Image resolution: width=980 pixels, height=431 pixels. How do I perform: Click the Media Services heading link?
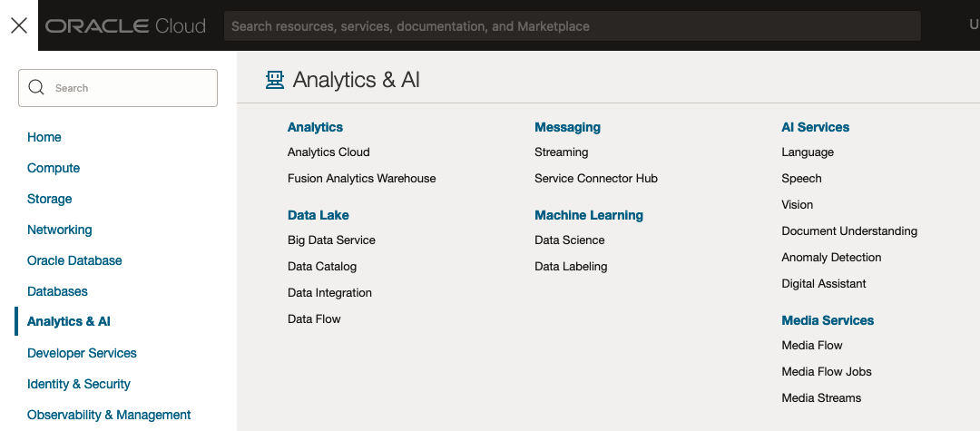pos(828,320)
